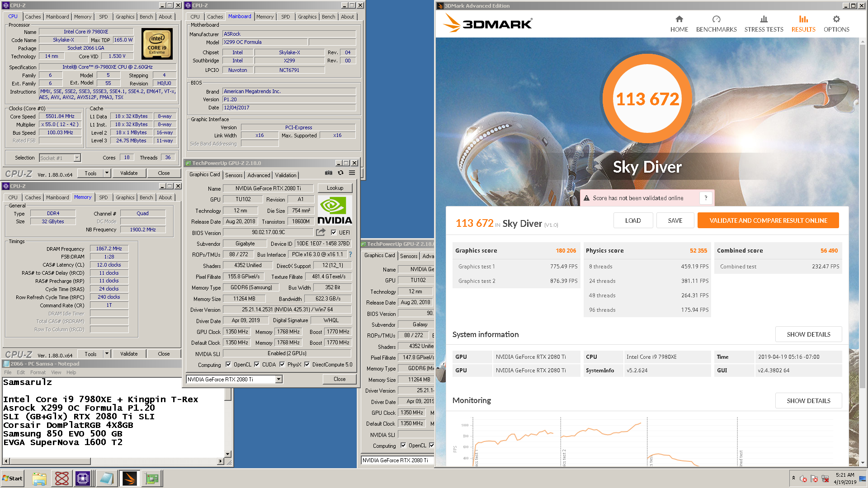868x488 pixels.
Task: Open the Stress Tests icon in 3DMark
Action: click(x=764, y=19)
